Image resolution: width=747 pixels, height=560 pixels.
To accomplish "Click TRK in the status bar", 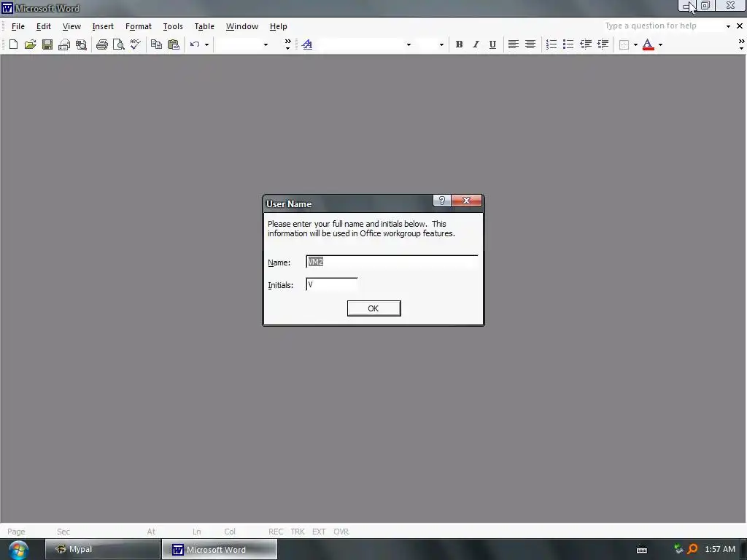I will tap(298, 532).
